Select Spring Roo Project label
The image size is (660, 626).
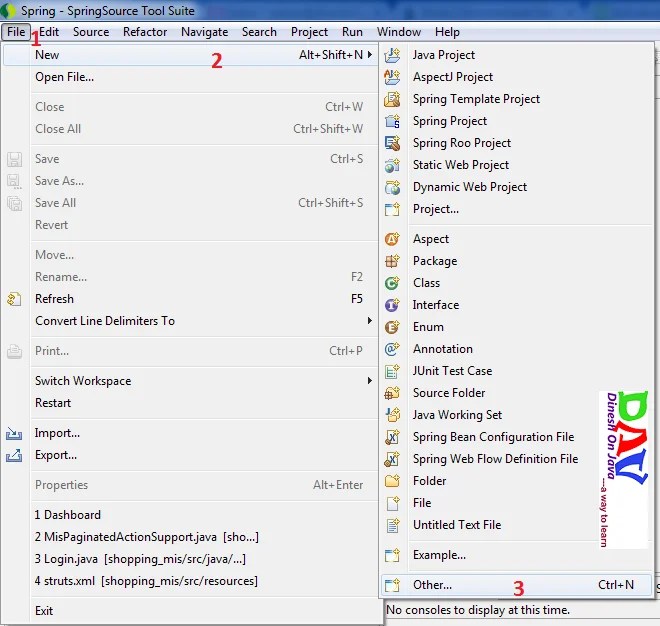(462, 143)
